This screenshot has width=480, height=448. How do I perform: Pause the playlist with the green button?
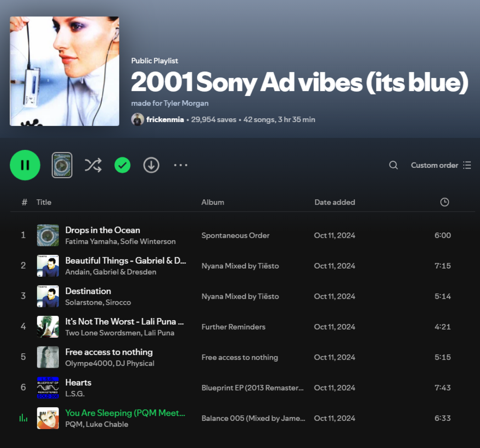[x=25, y=165]
